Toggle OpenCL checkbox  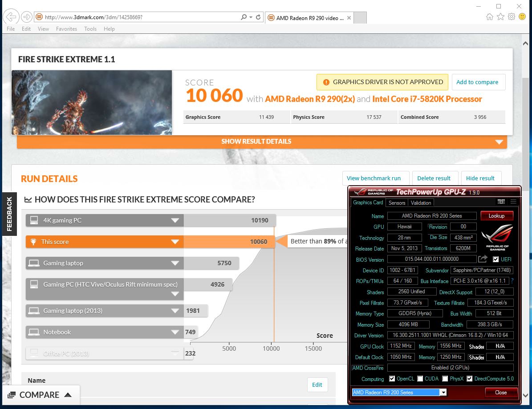392,379
